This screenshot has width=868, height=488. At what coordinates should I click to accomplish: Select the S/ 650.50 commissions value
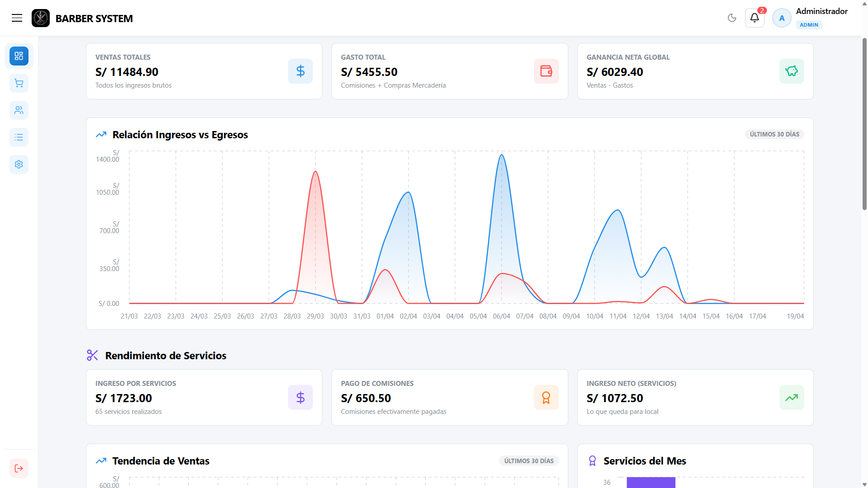(366, 398)
